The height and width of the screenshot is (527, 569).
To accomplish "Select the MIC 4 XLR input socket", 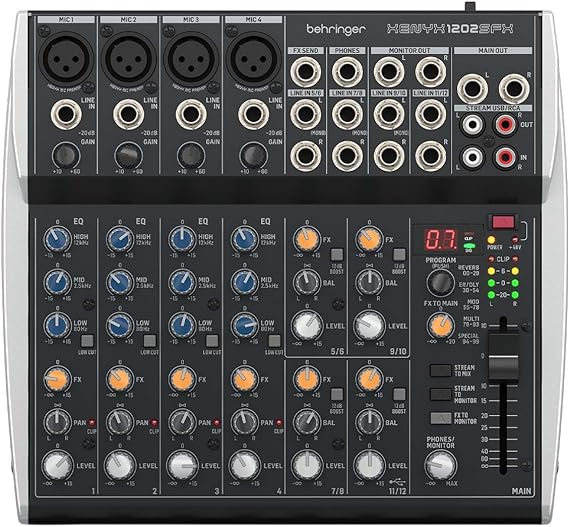I will point(254,58).
